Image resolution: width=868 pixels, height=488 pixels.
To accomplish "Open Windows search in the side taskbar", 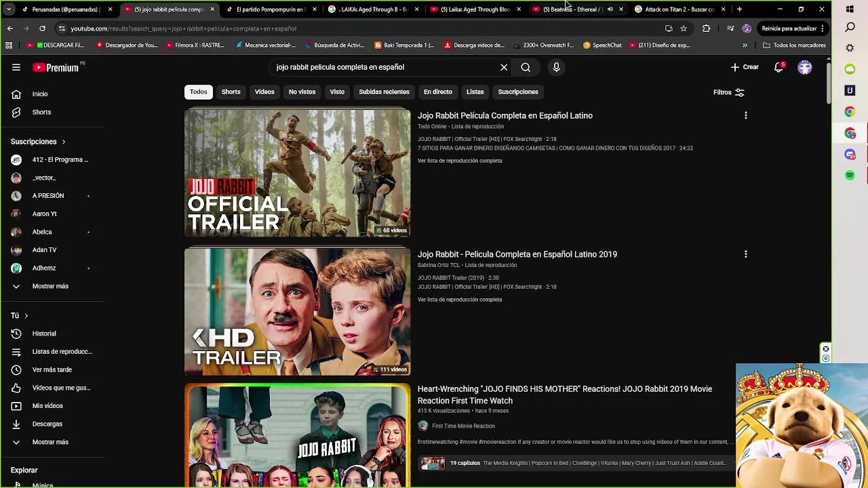I will [850, 28].
